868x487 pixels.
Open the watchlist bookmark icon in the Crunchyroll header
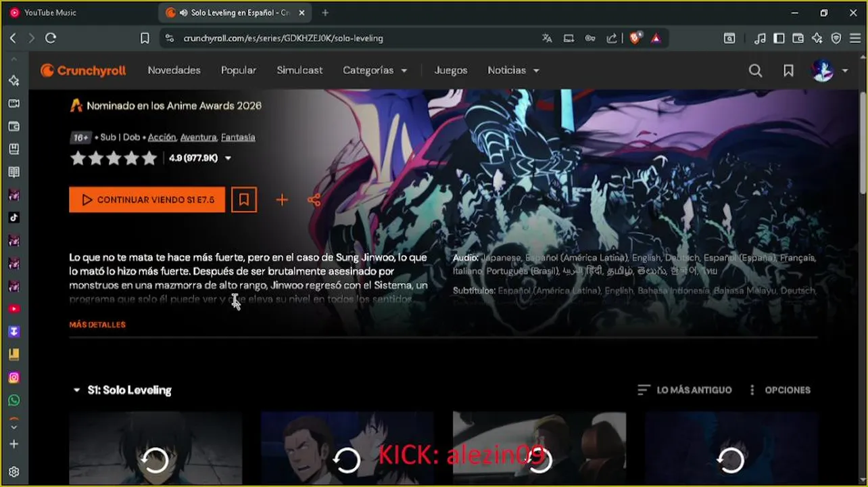[788, 70]
